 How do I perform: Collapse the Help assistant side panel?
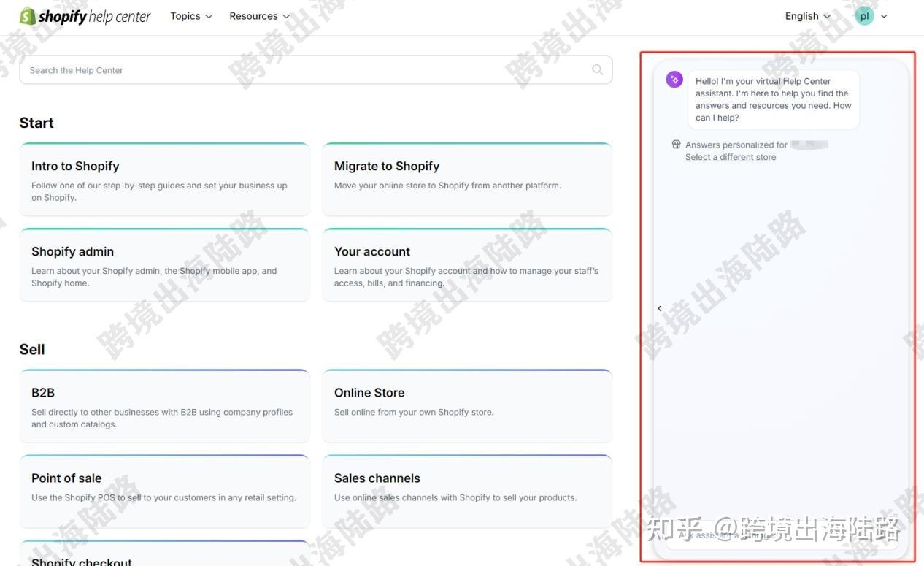[659, 307]
